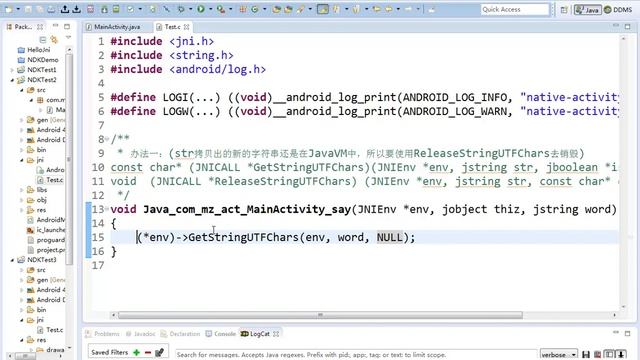Viewport: 640px width, 360px height.
Task: Click the download arrow toolbar icon
Action: click(76, 9)
